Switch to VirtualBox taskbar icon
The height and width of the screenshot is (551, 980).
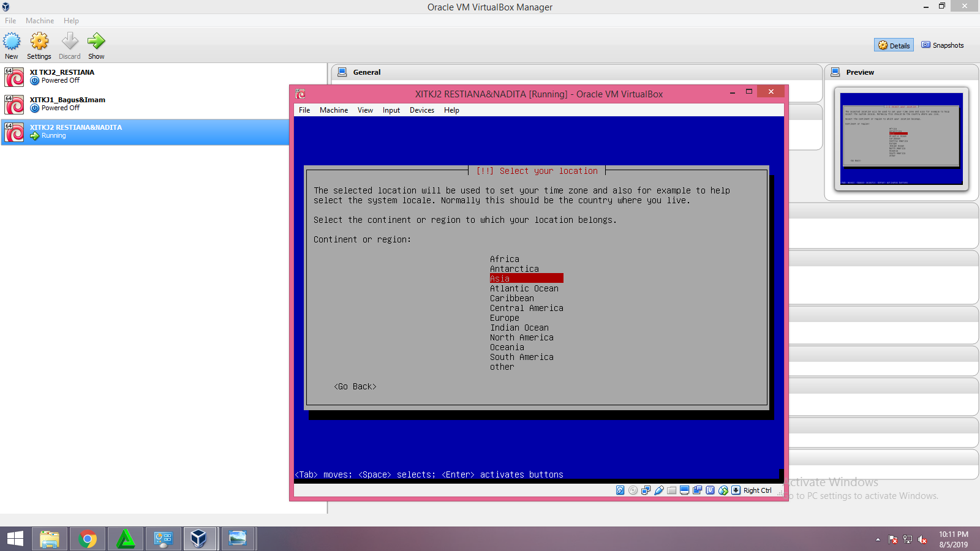pos(199,539)
